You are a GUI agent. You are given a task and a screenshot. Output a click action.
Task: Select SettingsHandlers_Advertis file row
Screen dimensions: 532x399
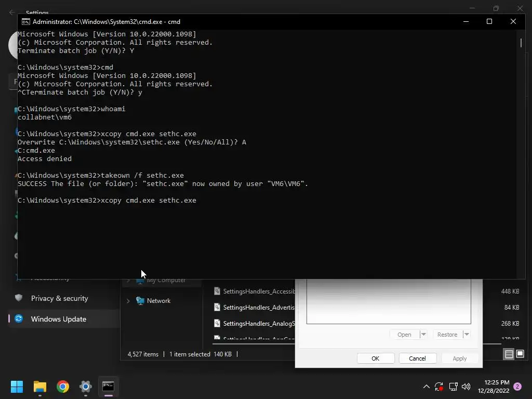pos(259,308)
